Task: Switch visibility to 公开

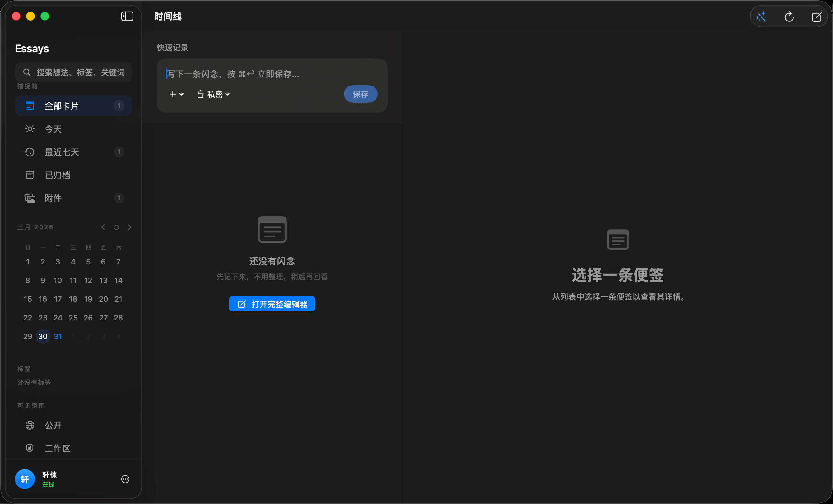Action: pos(53,425)
